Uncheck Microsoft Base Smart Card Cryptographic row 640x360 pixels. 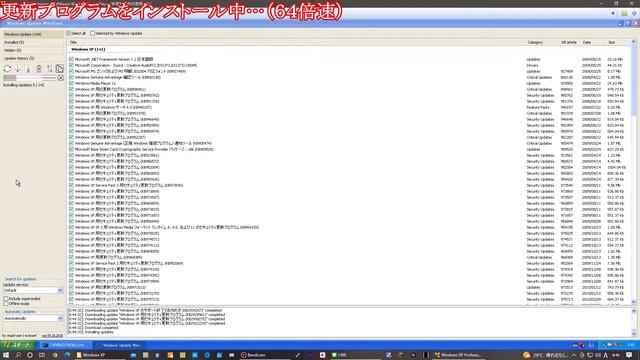pos(71,149)
